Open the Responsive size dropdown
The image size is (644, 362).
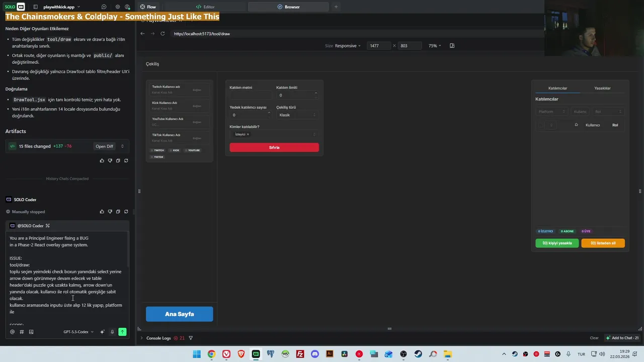[348, 46]
